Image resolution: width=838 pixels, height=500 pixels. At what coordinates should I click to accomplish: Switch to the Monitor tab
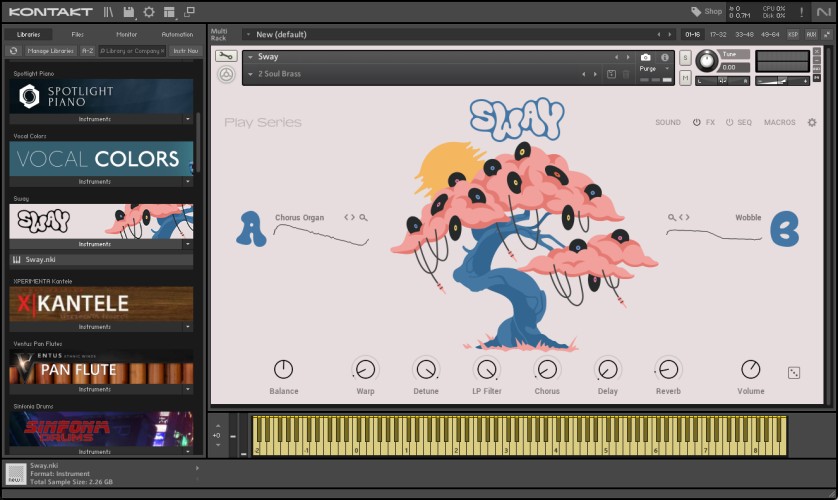click(127, 34)
